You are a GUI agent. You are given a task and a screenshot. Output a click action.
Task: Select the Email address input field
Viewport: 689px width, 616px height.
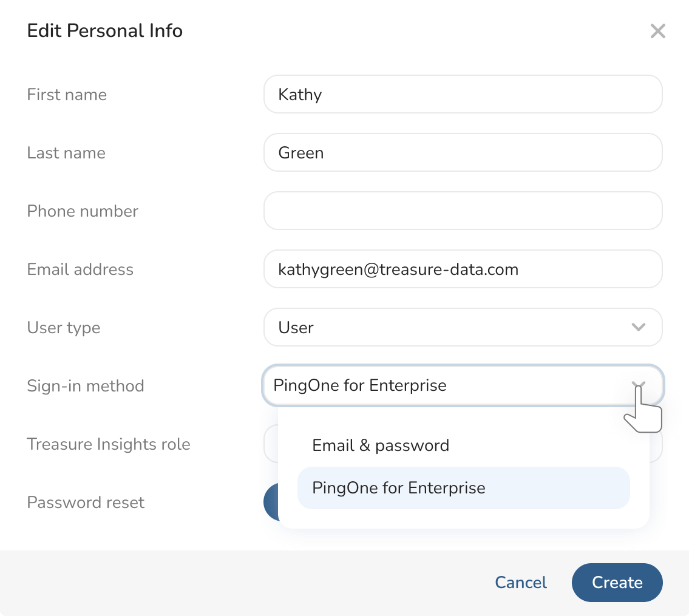(x=463, y=269)
